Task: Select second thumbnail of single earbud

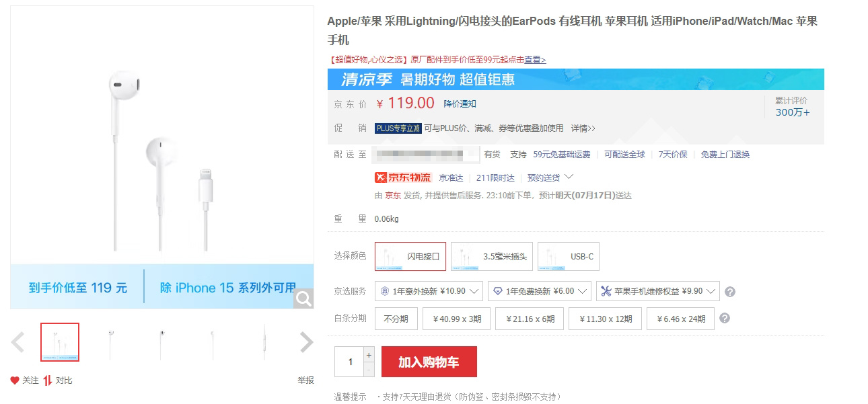Action: [111, 342]
